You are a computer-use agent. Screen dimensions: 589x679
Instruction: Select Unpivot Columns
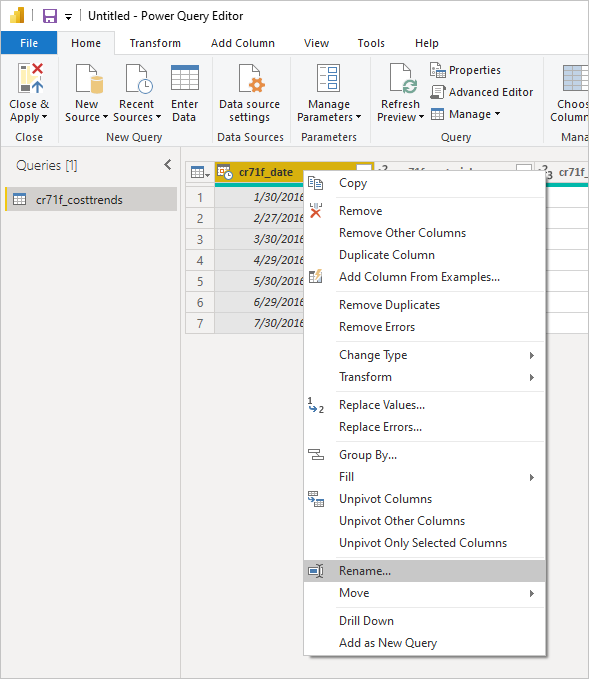[x=424, y=499]
